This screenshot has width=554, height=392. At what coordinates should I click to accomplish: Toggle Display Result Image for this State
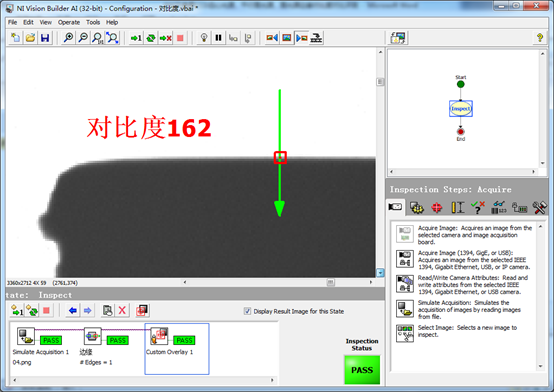247,311
